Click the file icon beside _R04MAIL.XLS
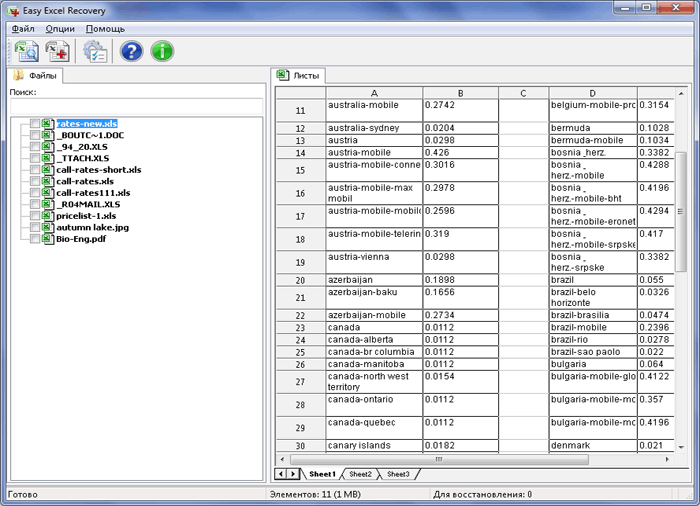The image size is (700, 506). click(46, 204)
